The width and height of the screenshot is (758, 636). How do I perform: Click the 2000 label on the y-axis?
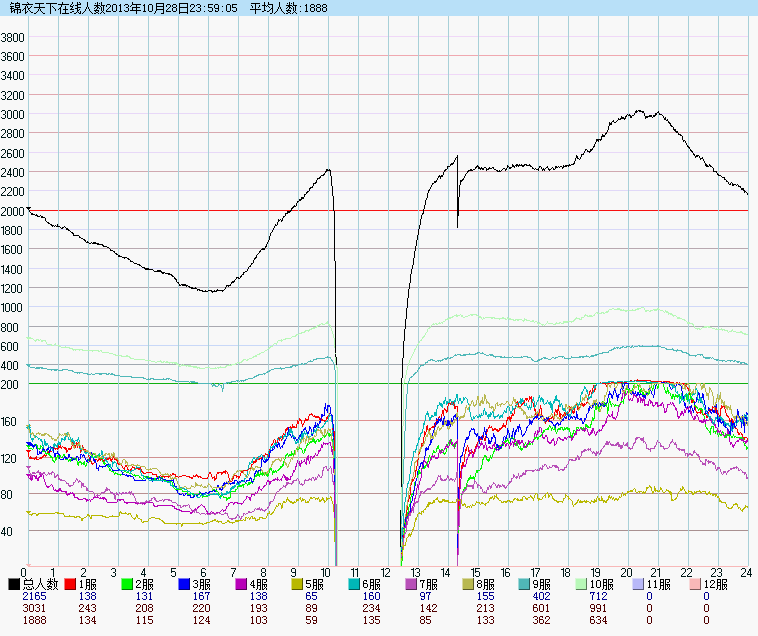pos(13,211)
